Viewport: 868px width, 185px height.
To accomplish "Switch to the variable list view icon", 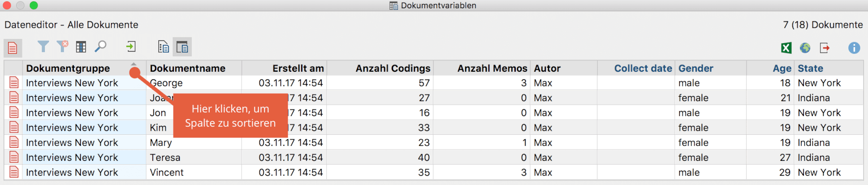I will (x=164, y=47).
